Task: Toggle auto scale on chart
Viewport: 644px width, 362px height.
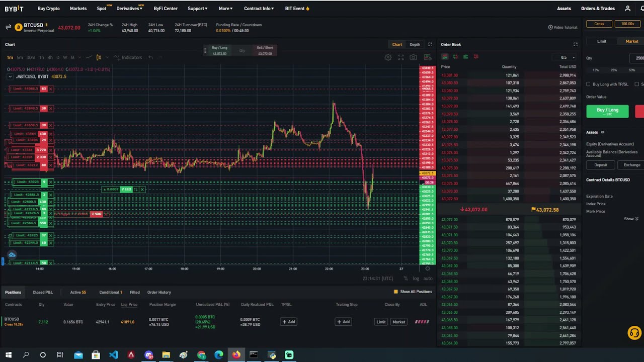Action: click(428, 279)
